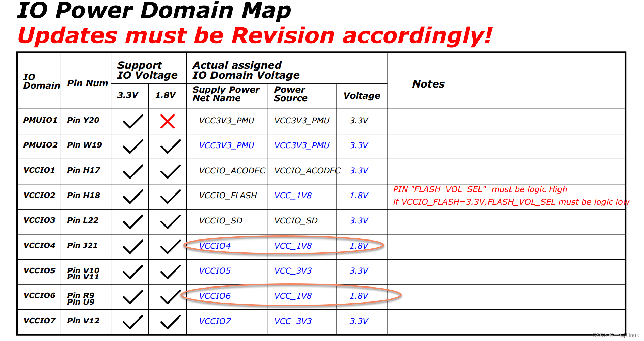Click the 'FLASH_VOL_SEL must be logic High' note
The height and width of the screenshot is (341, 644).
(480, 189)
